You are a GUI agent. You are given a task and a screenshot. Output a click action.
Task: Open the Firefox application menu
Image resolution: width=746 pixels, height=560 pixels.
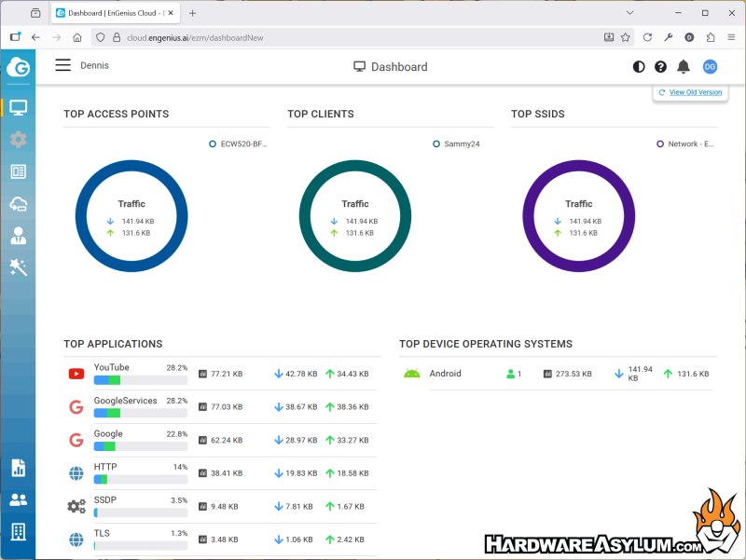730,37
